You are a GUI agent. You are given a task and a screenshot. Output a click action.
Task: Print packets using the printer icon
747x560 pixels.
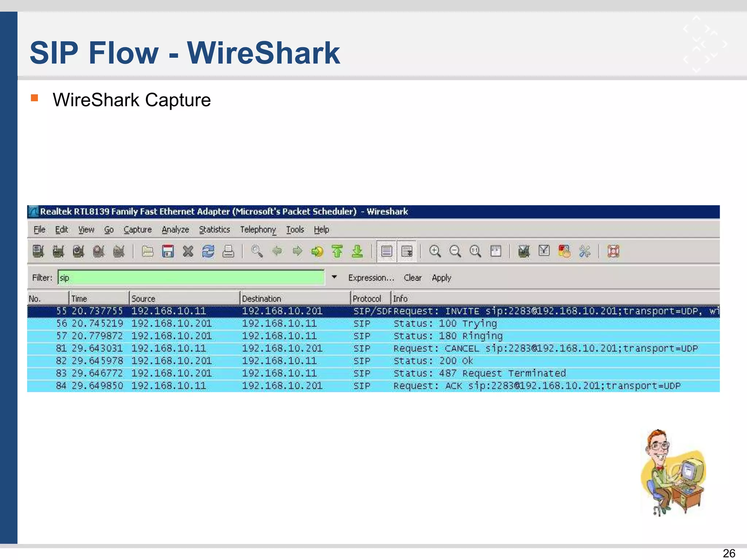pos(228,251)
